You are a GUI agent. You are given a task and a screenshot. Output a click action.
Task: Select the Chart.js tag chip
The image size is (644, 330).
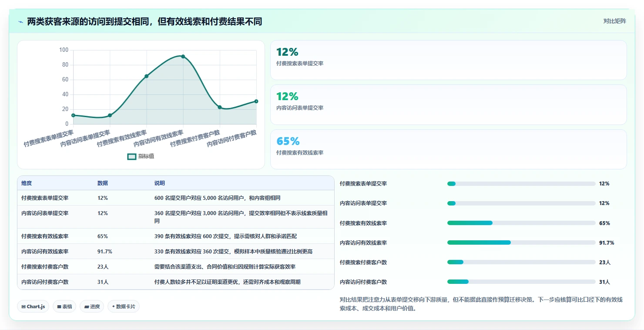pyautogui.click(x=34, y=306)
